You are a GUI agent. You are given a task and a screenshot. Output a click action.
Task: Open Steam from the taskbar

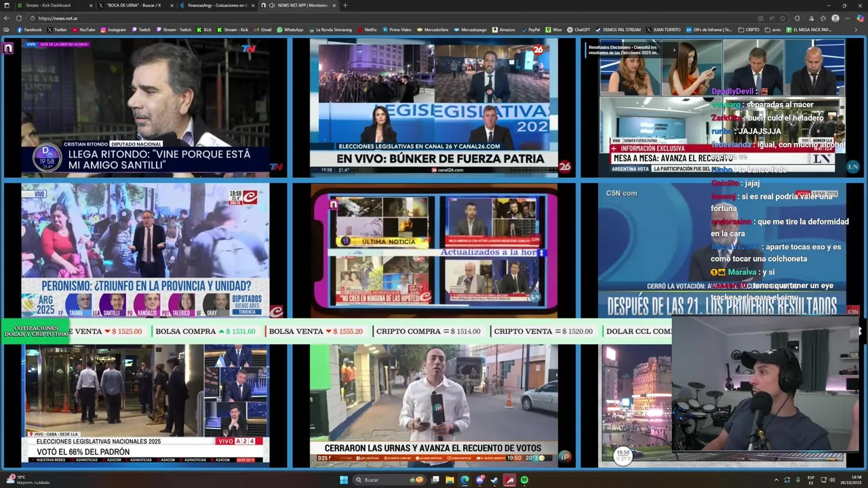click(x=494, y=480)
